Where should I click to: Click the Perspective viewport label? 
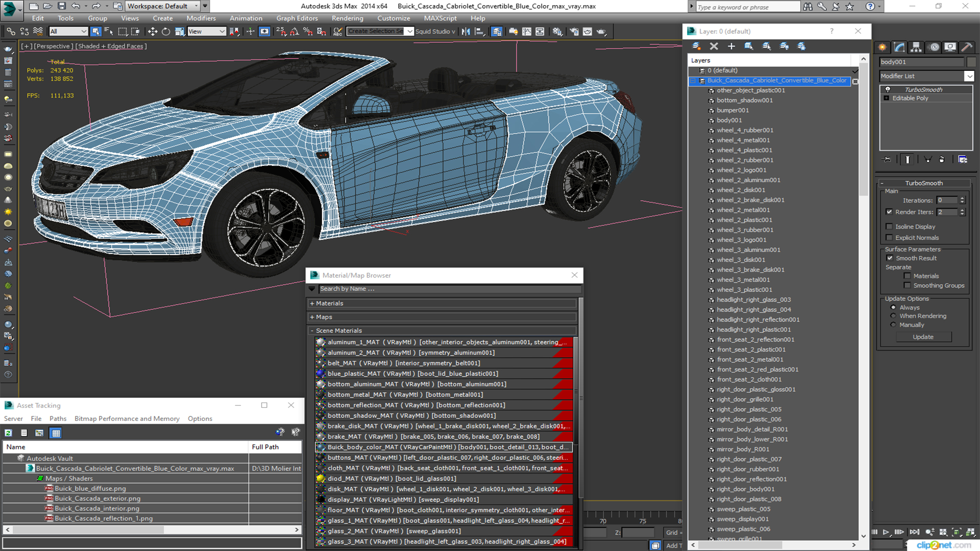pyautogui.click(x=53, y=46)
